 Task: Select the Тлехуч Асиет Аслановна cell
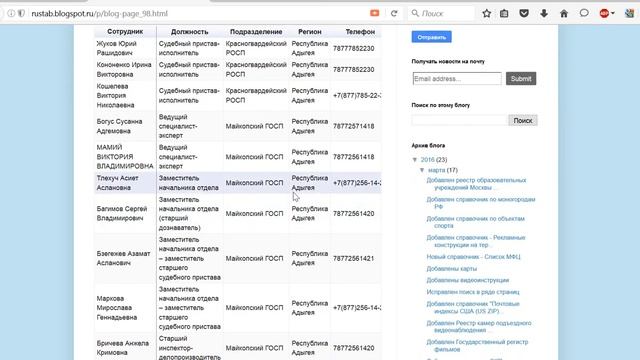tap(125, 183)
